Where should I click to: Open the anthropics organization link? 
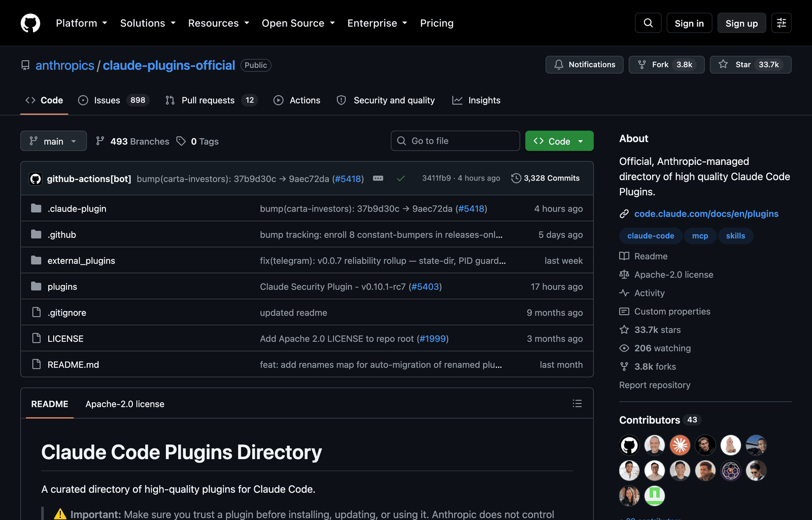65,65
